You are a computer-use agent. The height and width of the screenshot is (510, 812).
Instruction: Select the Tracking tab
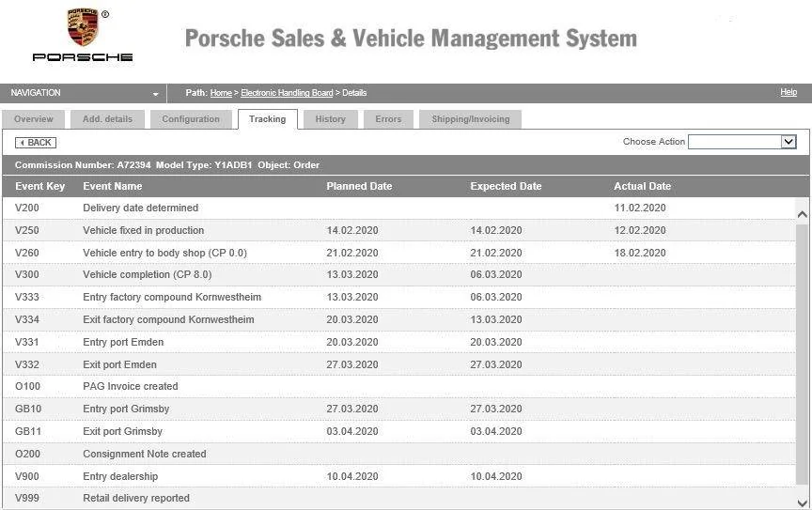267,119
